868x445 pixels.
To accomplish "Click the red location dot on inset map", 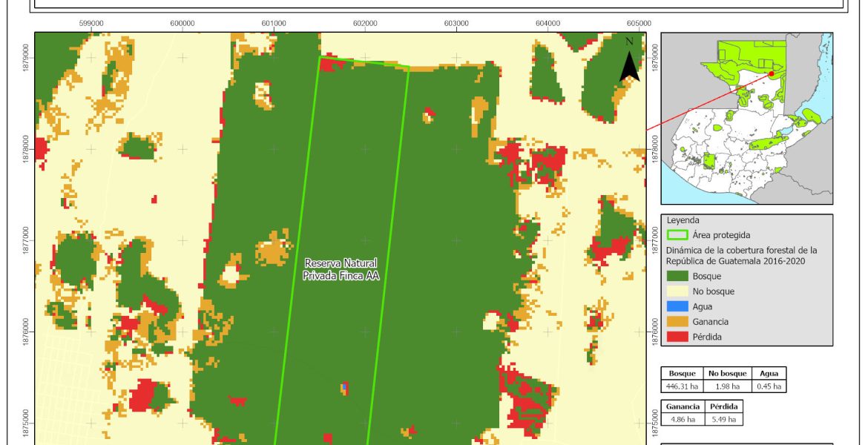I will click(x=772, y=73).
